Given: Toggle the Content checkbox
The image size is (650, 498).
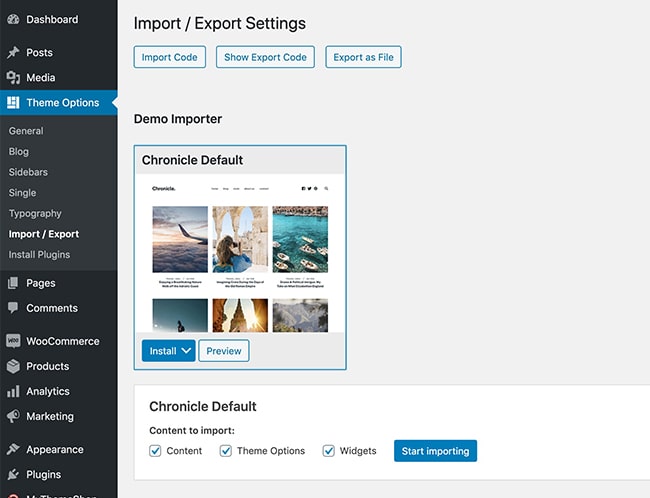Looking at the screenshot, I should click(155, 451).
